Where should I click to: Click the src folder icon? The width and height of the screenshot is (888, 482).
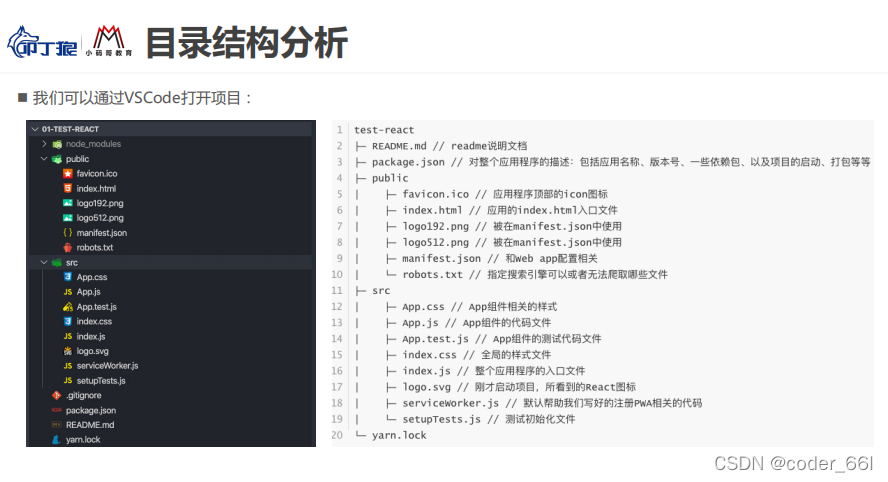[57, 263]
